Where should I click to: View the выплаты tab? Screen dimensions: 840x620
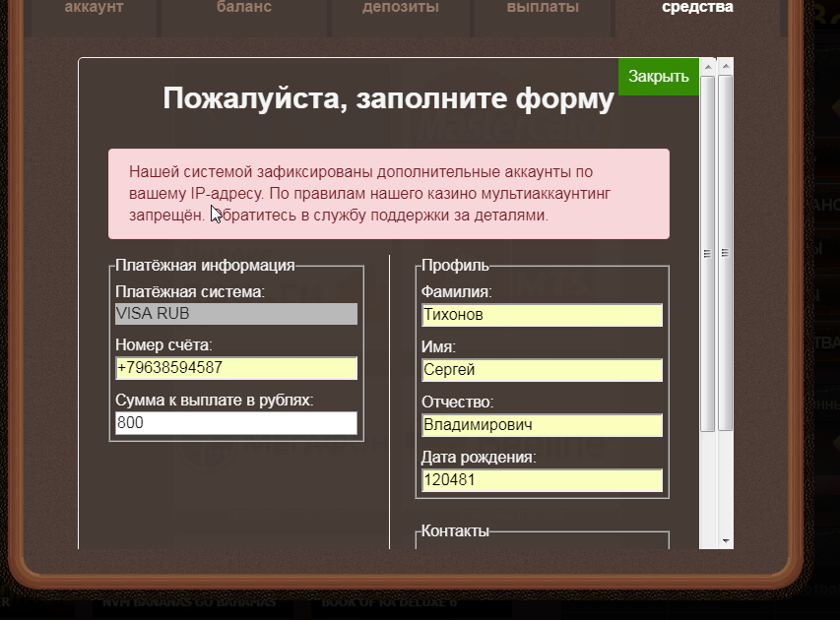tap(541, 8)
